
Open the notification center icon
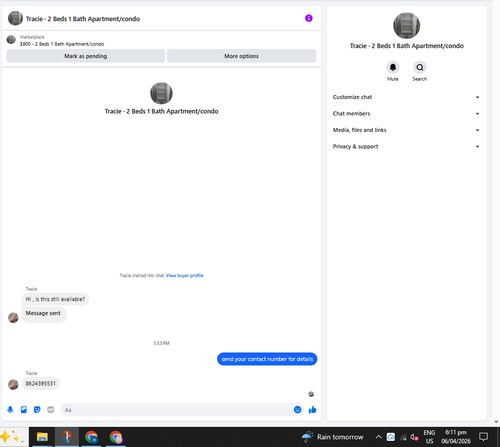(x=483, y=437)
